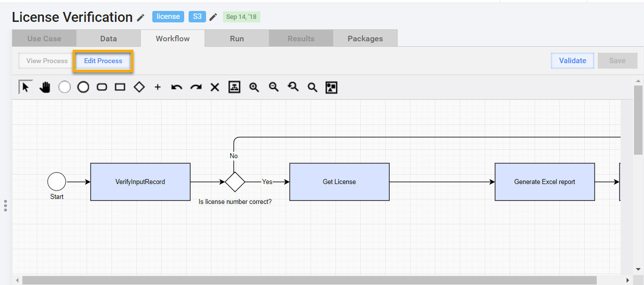Click the plain magnifier zoom icon
The image size is (644, 285).
(x=312, y=88)
